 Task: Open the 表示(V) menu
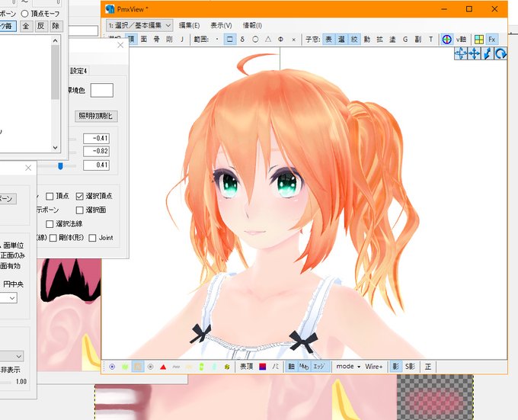click(221, 25)
